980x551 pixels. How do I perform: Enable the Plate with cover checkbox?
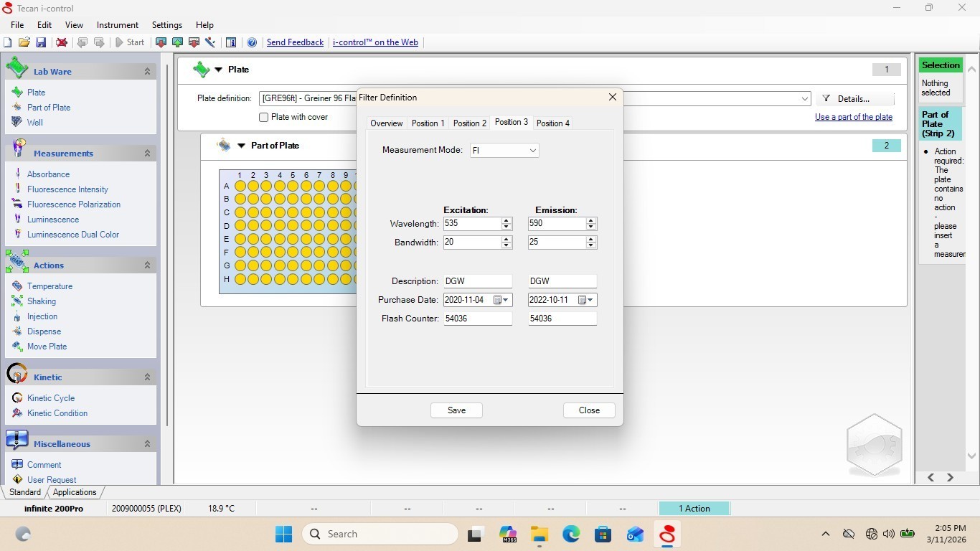pos(264,117)
